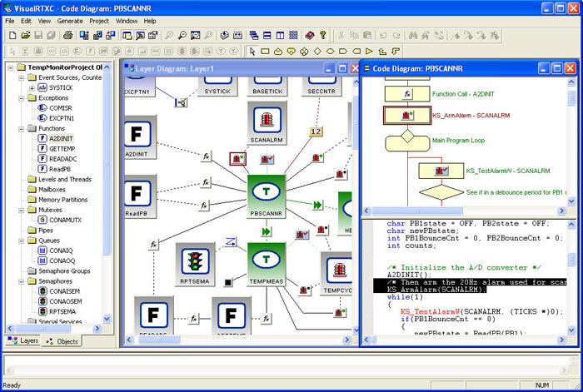Select the yellow rectangle shape tool
Viewport: 583px width, 392px height.
(x=265, y=52)
